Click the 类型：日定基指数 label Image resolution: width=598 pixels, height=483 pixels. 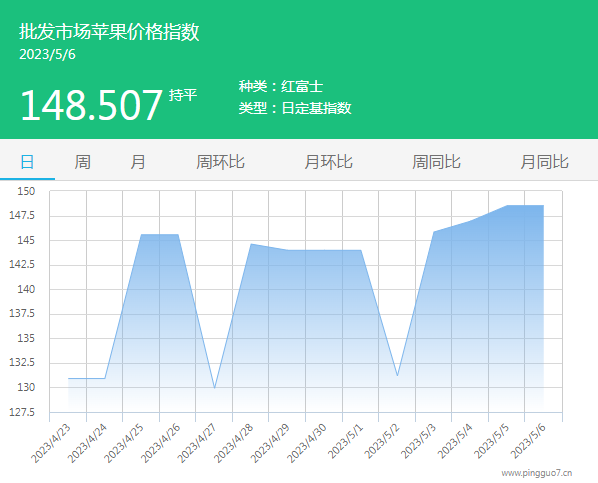[295, 108]
